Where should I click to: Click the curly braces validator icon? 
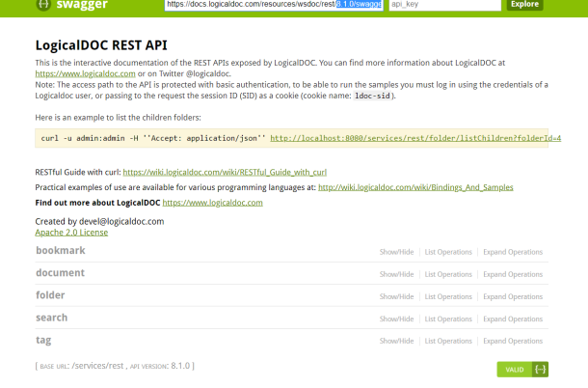point(541,370)
